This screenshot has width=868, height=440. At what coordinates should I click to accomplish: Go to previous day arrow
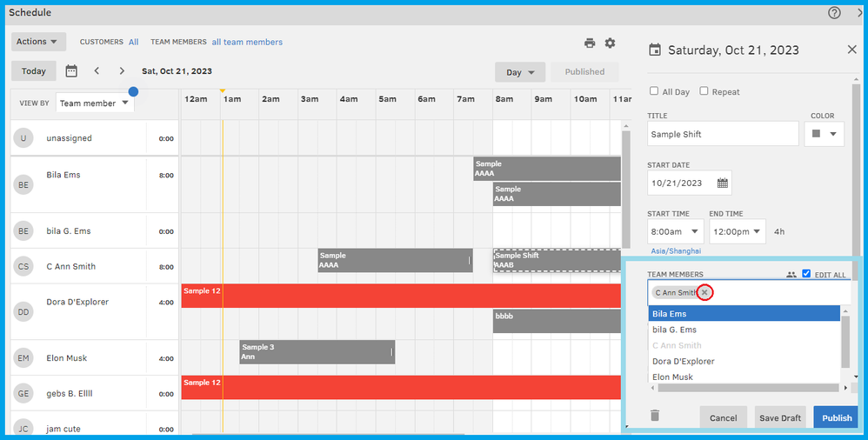pyautogui.click(x=97, y=70)
